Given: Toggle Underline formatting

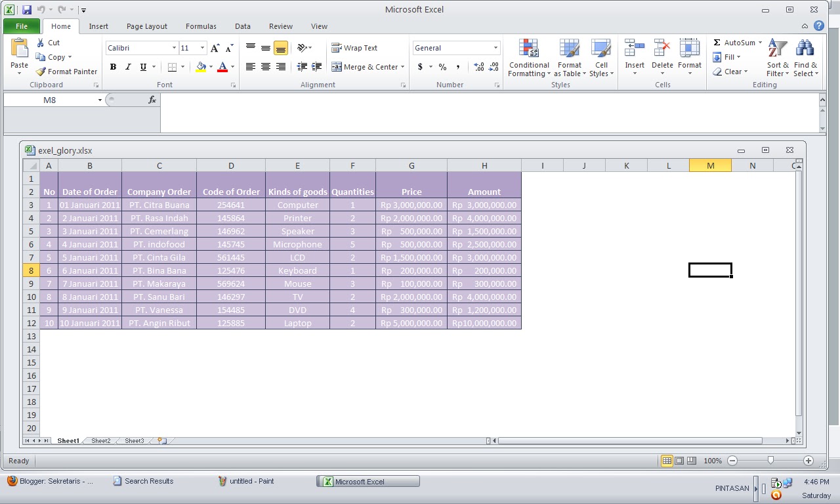Looking at the screenshot, I should click(143, 67).
